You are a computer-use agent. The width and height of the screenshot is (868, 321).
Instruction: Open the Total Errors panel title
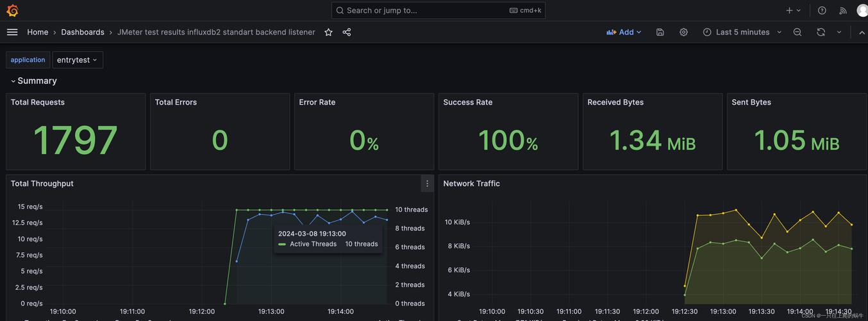tap(176, 102)
